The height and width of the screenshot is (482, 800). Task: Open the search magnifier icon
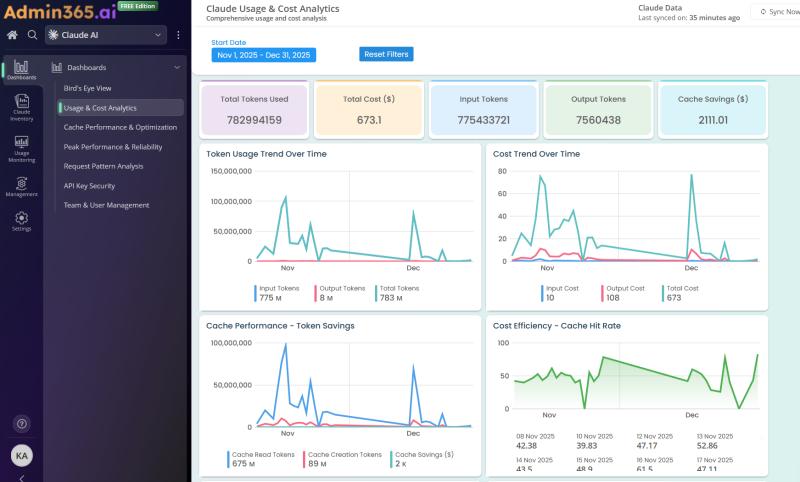click(x=32, y=35)
